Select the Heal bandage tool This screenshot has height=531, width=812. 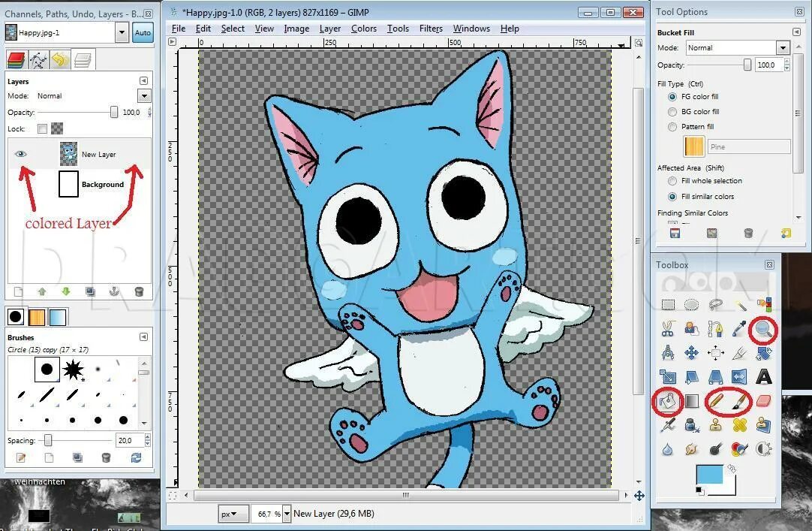(739, 425)
